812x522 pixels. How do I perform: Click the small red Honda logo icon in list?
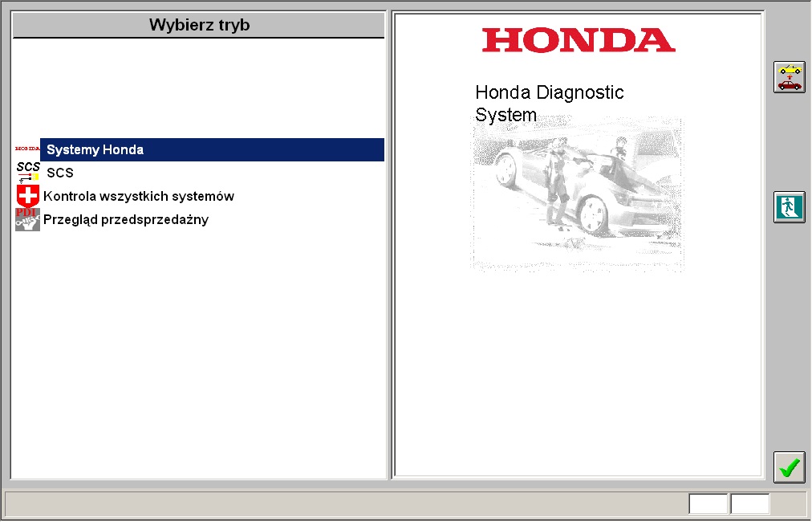point(27,149)
